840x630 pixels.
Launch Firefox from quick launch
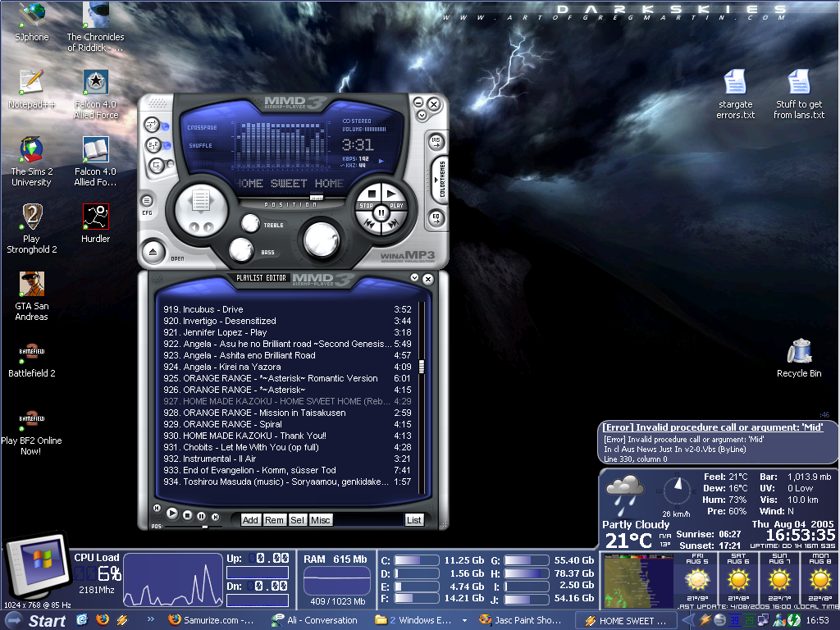pyautogui.click(x=102, y=620)
